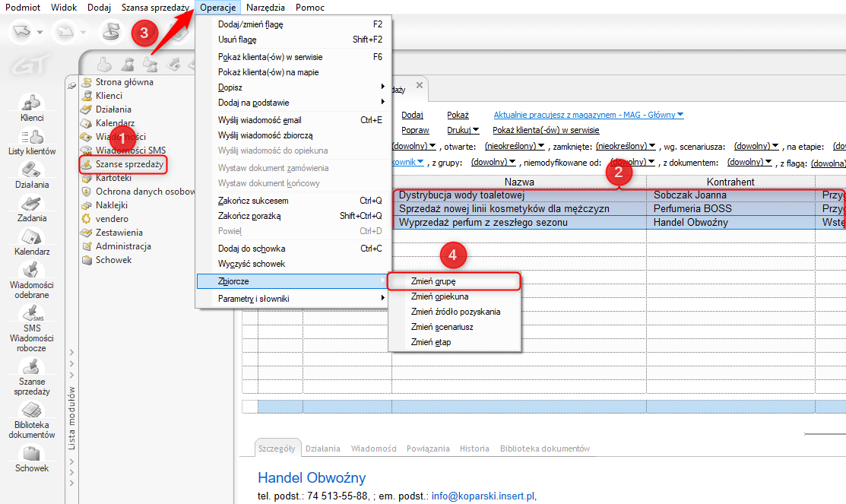The width and height of the screenshot is (846, 504).
Task: Open the wg. scenariusza (dowolny) dropdown
Action: point(756,146)
